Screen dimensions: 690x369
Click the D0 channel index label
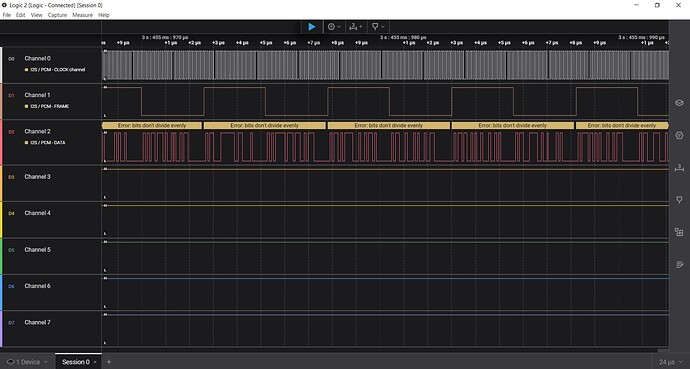[11, 59]
